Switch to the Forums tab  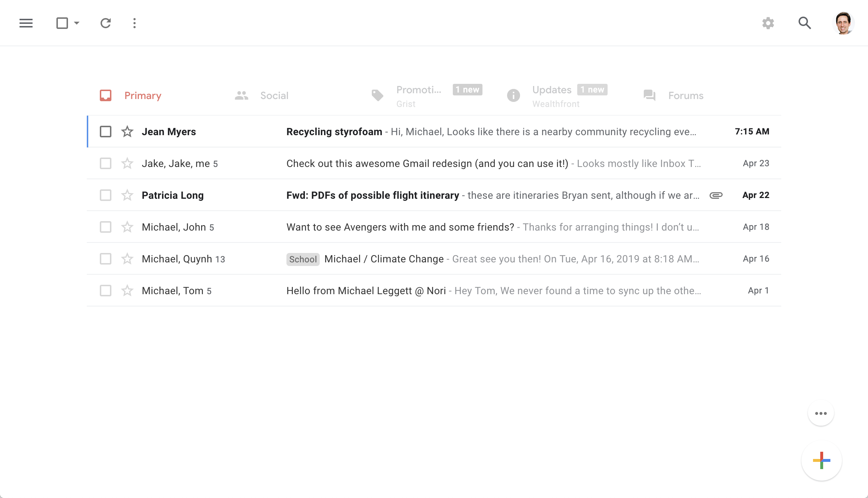point(685,95)
